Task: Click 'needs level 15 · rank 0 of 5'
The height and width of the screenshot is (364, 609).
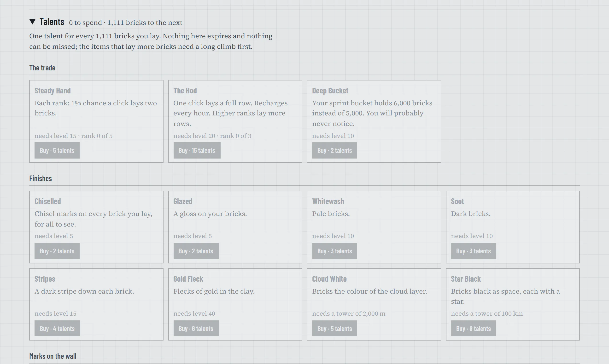Action: pyautogui.click(x=73, y=136)
